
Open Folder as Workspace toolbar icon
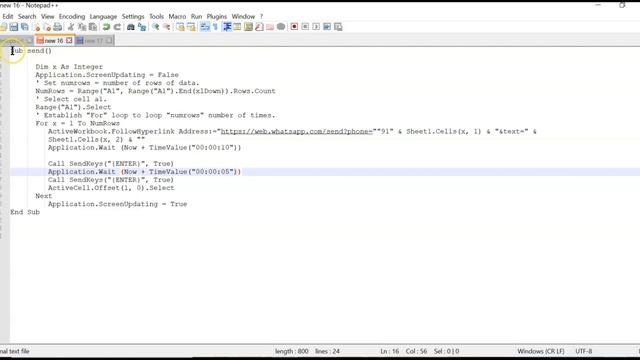[270, 27]
